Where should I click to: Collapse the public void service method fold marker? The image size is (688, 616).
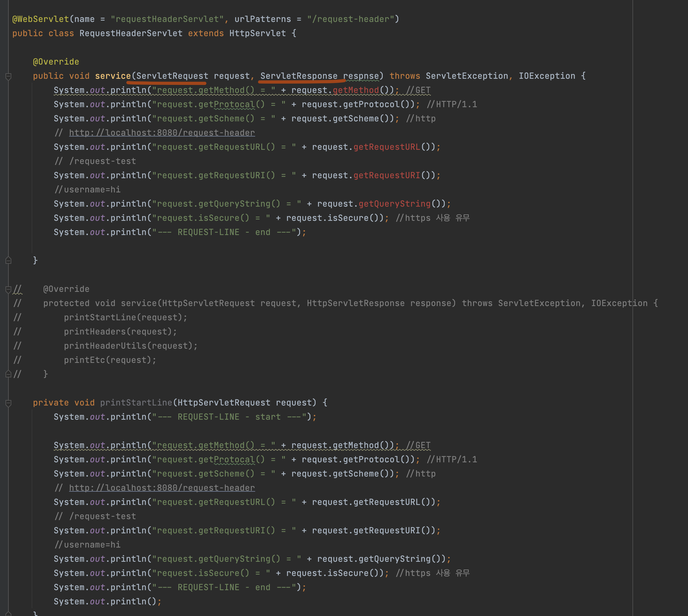(8, 77)
